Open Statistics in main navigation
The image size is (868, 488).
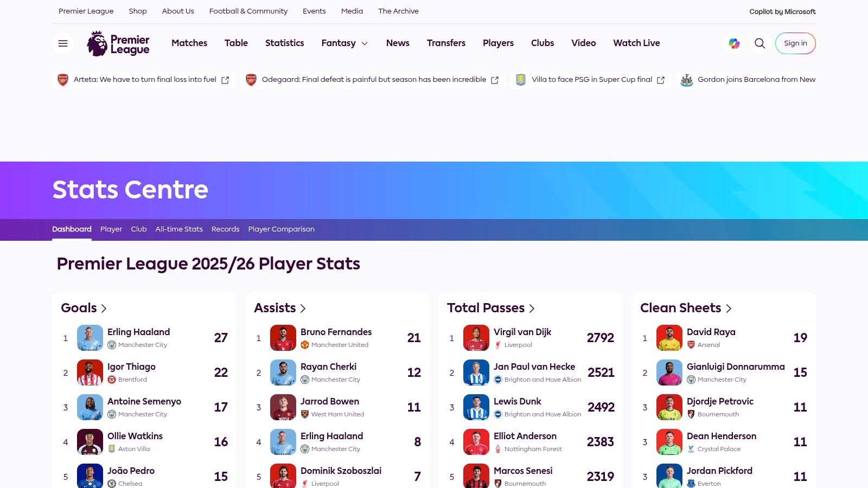click(284, 43)
